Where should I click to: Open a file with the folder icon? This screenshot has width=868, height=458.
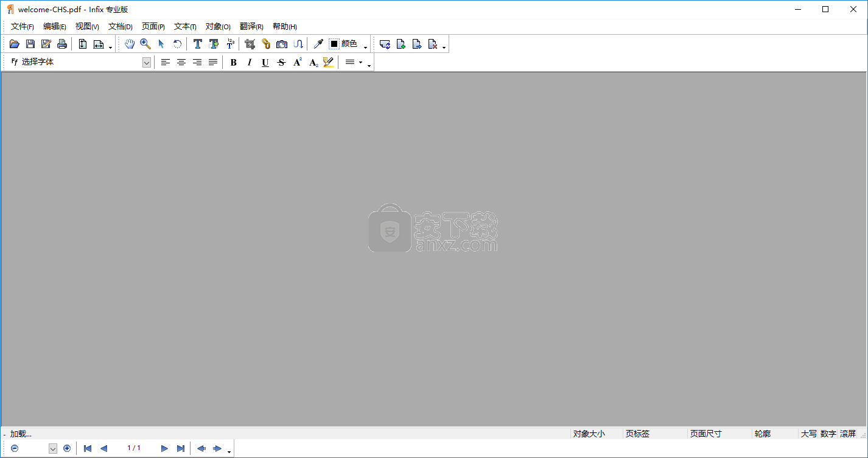pos(15,44)
